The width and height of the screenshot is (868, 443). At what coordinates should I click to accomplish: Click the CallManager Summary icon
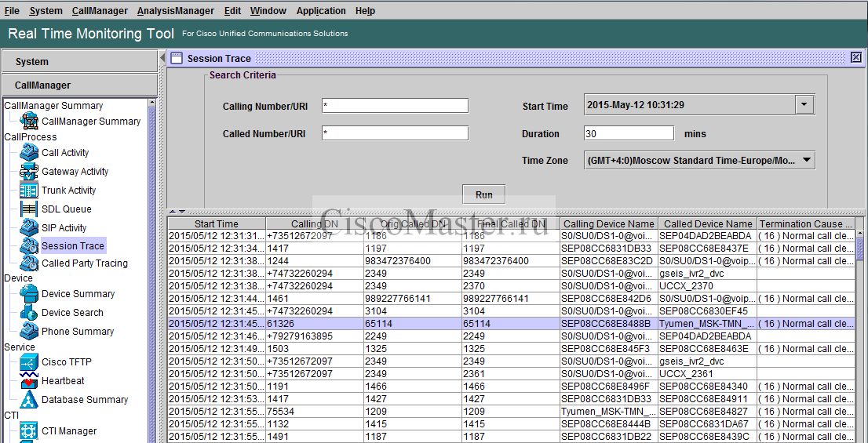point(29,121)
